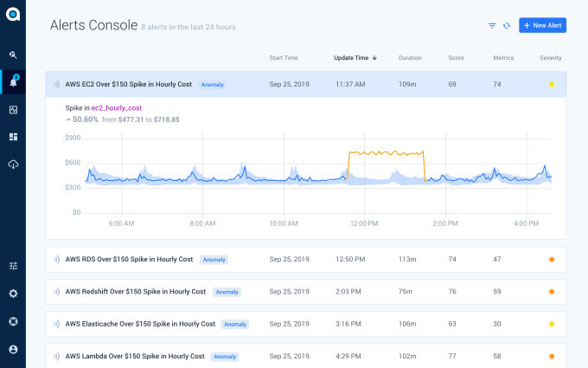Refresh the alerts list

[507, 26]
